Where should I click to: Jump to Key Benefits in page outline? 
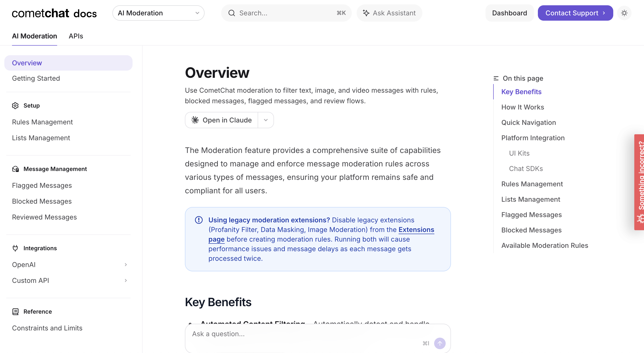click(x=521, y=92)
